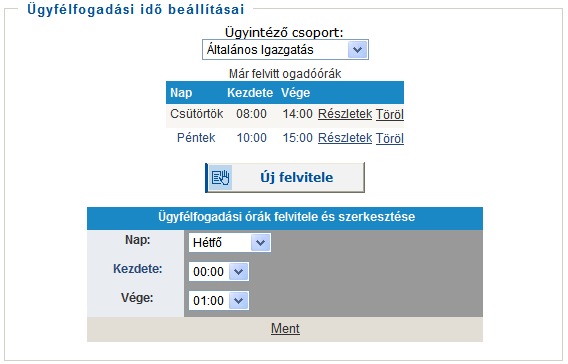Click the Új felvitele button
Viewport: 568px width, 364px height.
click(285, 177)
